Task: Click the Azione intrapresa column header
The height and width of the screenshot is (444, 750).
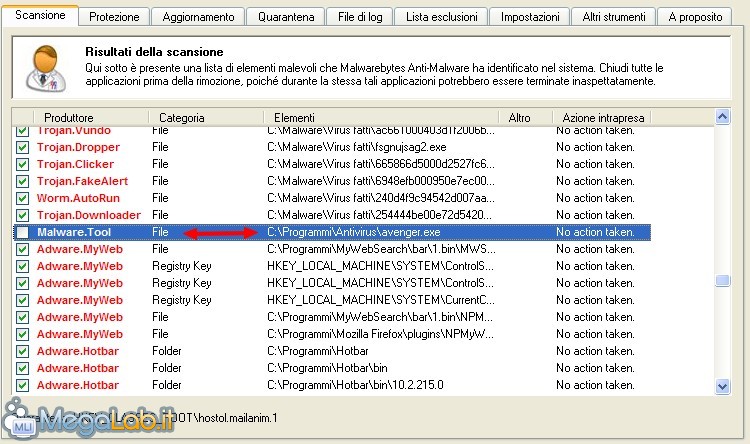Action: coord(603,118)
